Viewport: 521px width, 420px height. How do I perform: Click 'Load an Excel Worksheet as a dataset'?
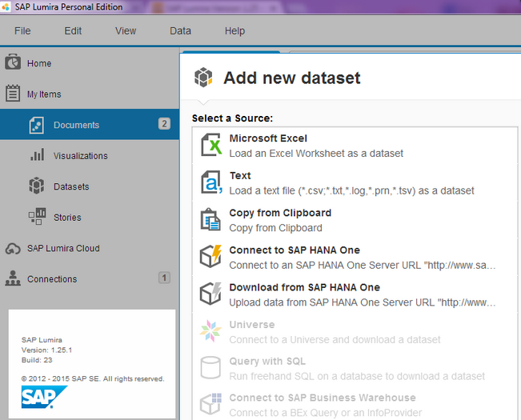coord(316,154)
